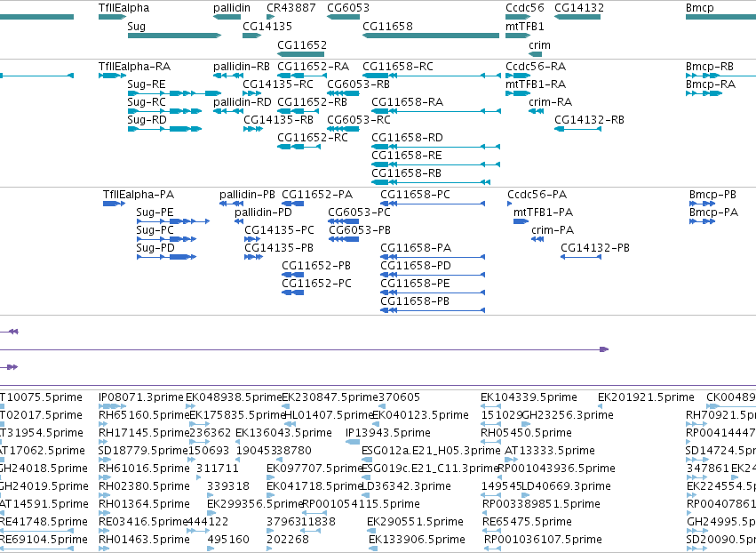The image size is (756, 553).
Task: Click the pallidin-PB protein
Action: point(232,204)
